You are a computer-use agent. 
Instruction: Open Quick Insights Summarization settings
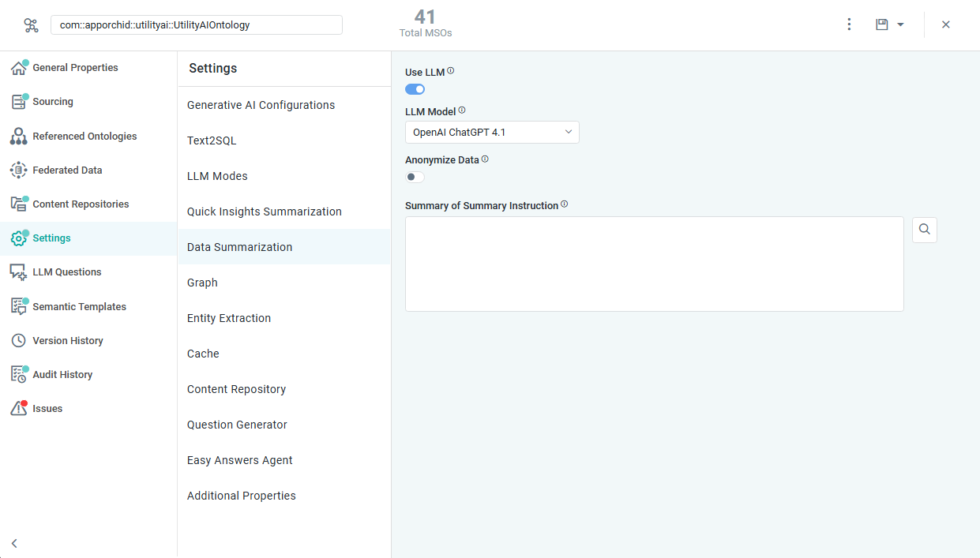point(284,212)
